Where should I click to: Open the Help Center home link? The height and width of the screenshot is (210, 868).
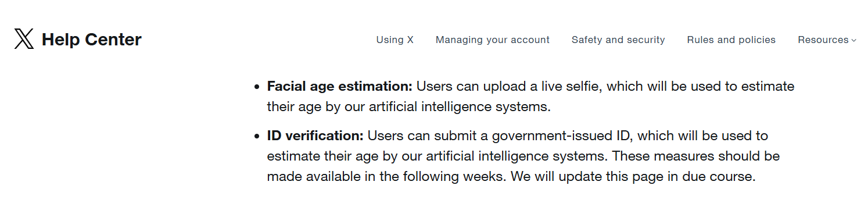[92, 40]
